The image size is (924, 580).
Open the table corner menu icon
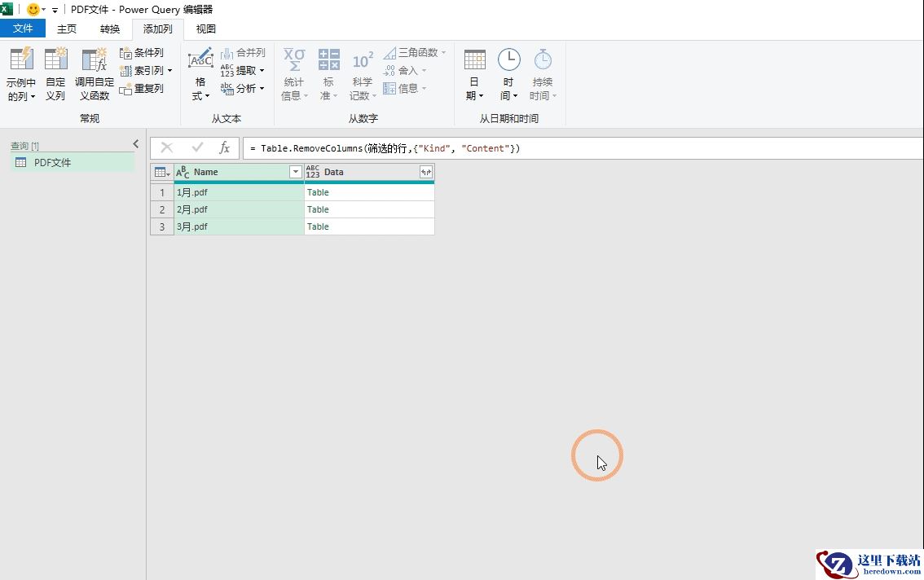point(162,172)
